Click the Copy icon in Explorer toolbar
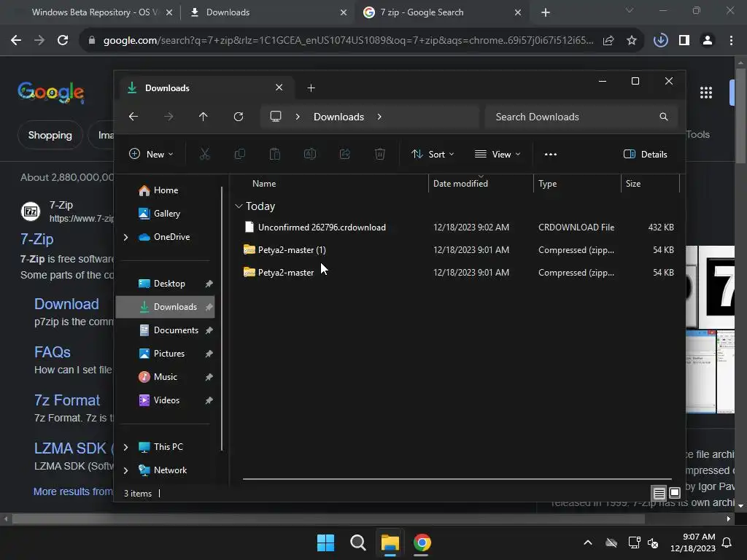The height and width of the screenshot is (560, 747). pyautogui.click(x=239, y=154)
